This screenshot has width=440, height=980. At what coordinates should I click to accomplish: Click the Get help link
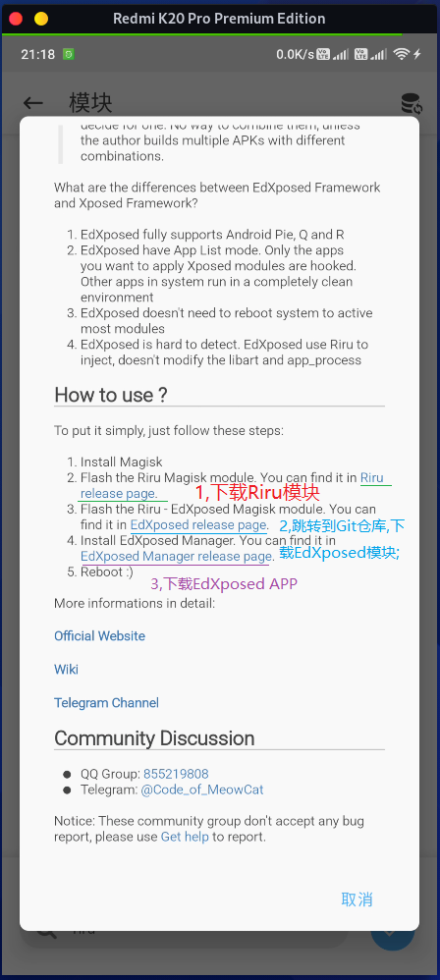tap(185, 837)
